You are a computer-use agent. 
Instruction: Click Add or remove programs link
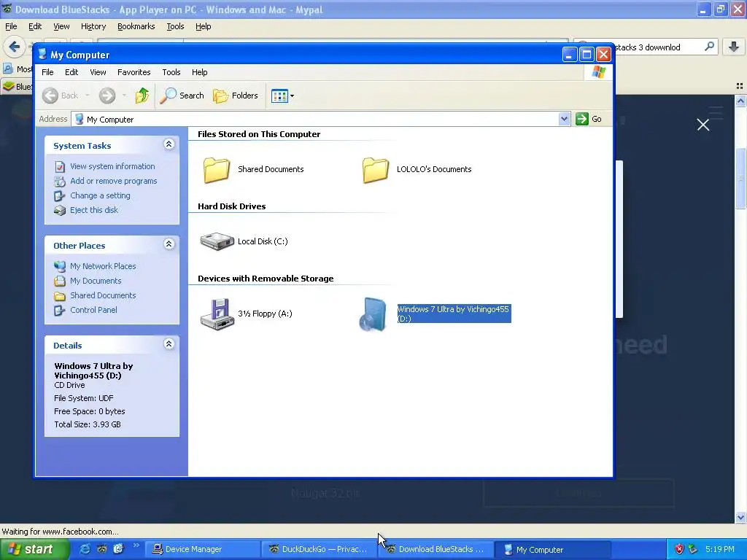[113, 181]
